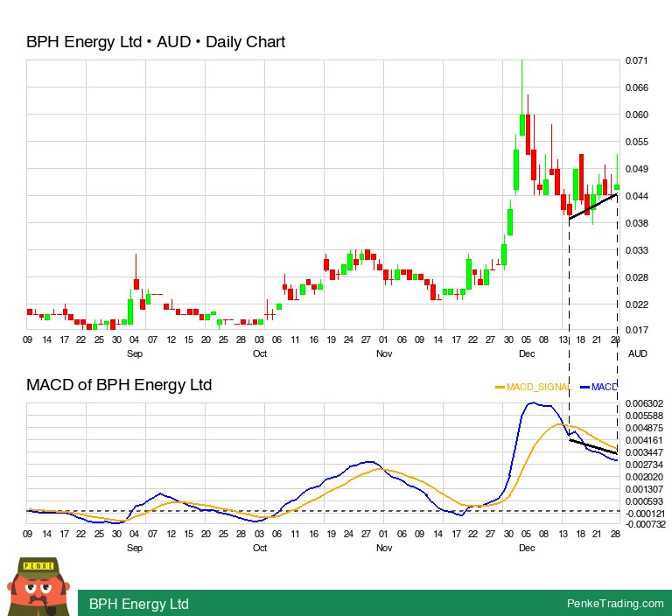The height and width of the screenshot is (616, 672).
Task: Select the MACD_SIGNAL legend entry
Action: point(534,387)
